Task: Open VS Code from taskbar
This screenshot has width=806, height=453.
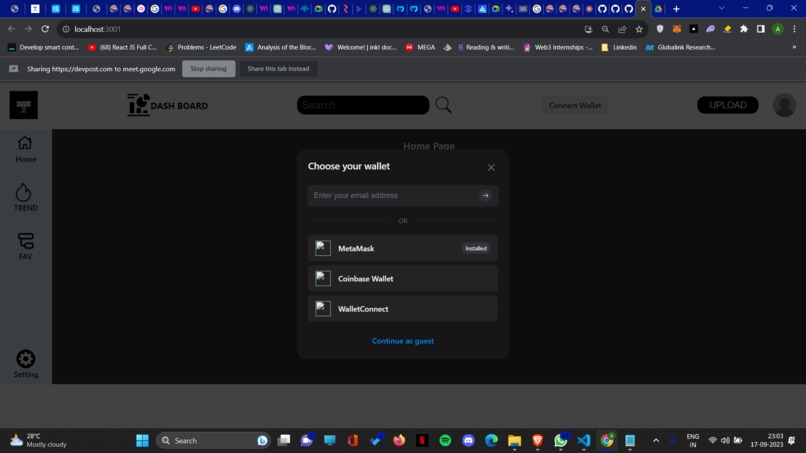Action: 584,441
